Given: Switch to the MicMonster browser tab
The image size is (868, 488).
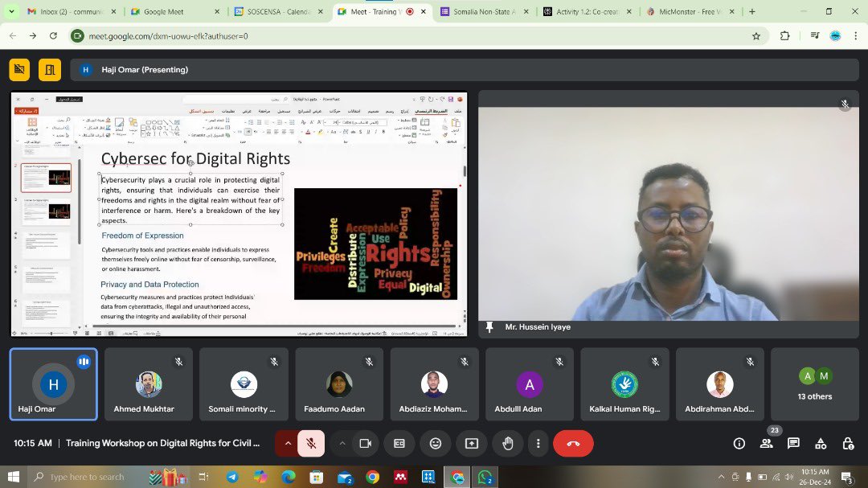Looking at the screenshot, I should [690, 11].
